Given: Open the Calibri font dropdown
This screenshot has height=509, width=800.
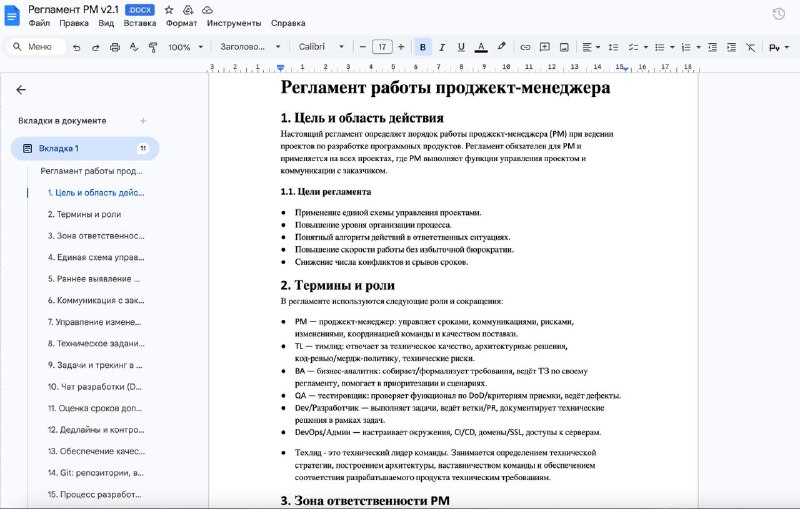Looking at the screenshot, I should [x=320, y=47].
